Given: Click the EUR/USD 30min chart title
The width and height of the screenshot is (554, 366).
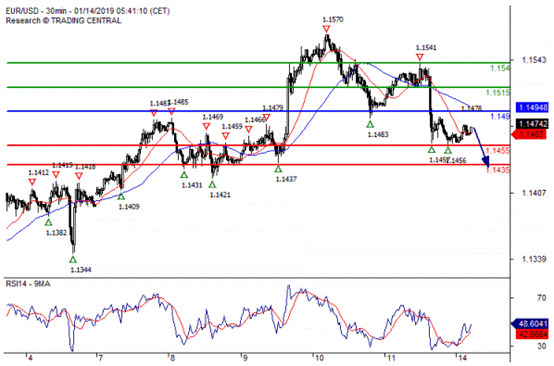Looking at the screenshot, I should pyautogui.click(x=88, y=11).
